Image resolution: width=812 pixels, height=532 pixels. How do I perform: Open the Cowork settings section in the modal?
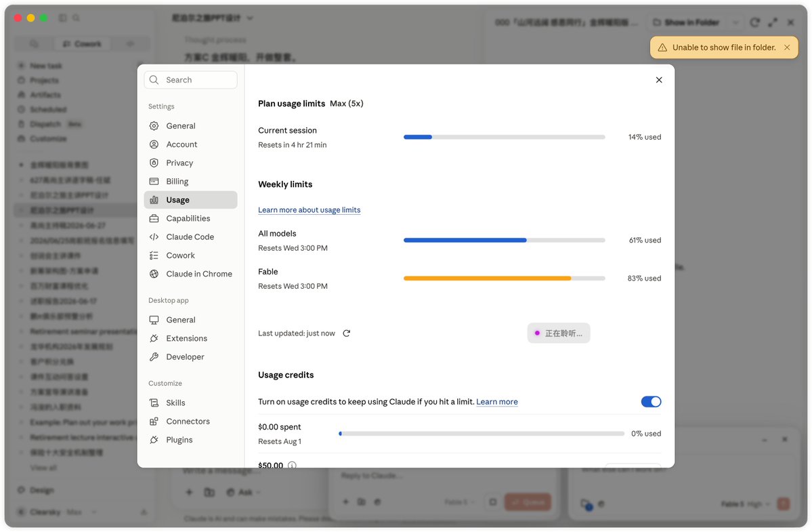tap(190, 255)
